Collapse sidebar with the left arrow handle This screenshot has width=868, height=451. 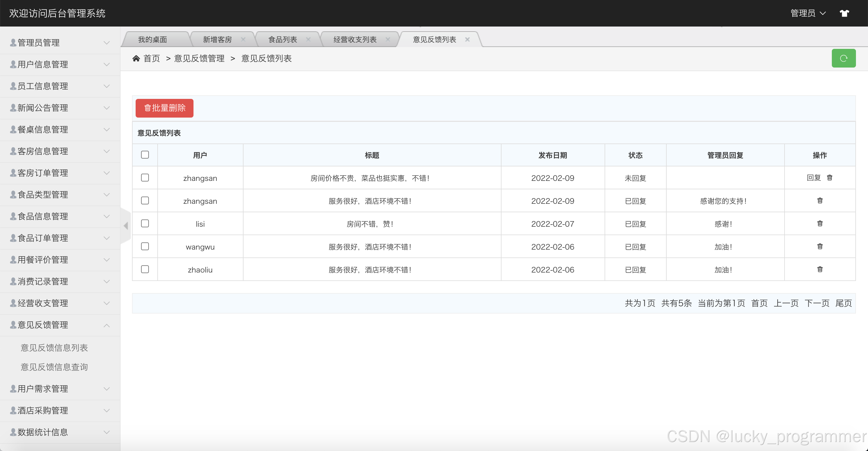point(126,225)
